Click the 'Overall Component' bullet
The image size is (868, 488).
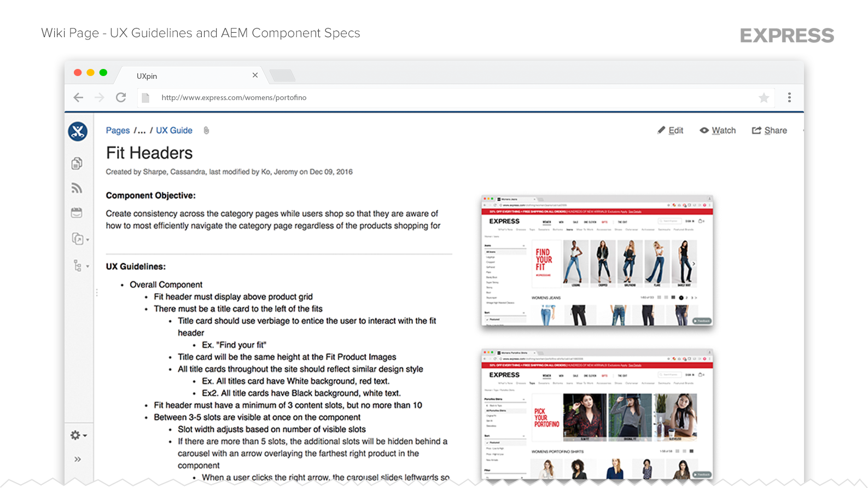166,284
